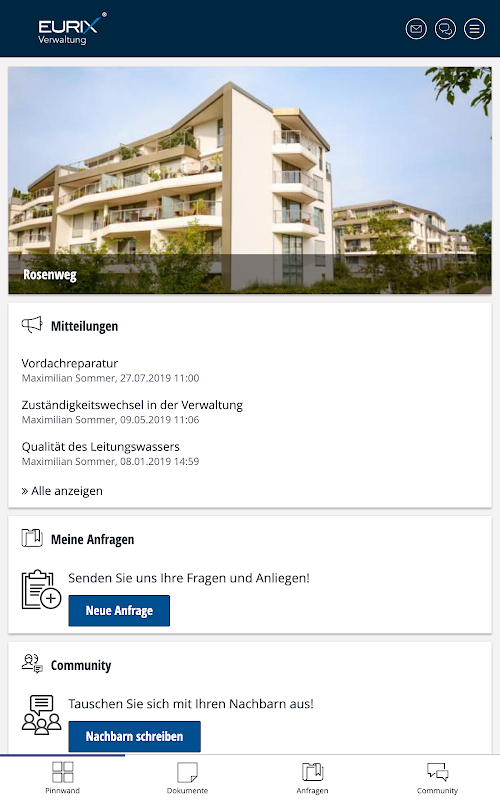Click the megaphone icon beside Mitteilungen
Screen dimensions: 500x800
[32, 325]
